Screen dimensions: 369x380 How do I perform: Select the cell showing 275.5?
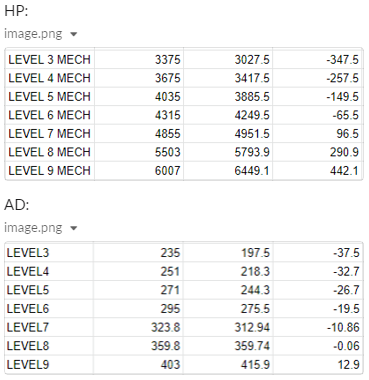[228, 309]
